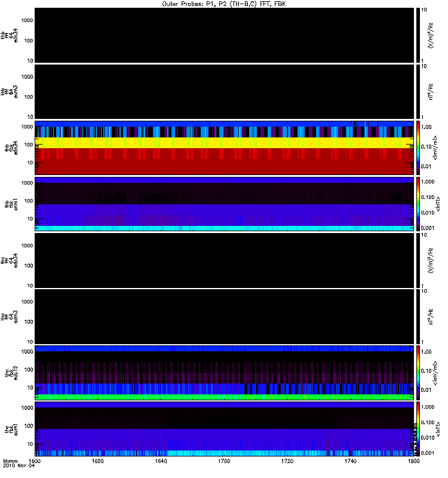This screenshot has width=448, height=478.
Task: Click the 'thc fbk scm1' panel label
Action: [11, 429]
